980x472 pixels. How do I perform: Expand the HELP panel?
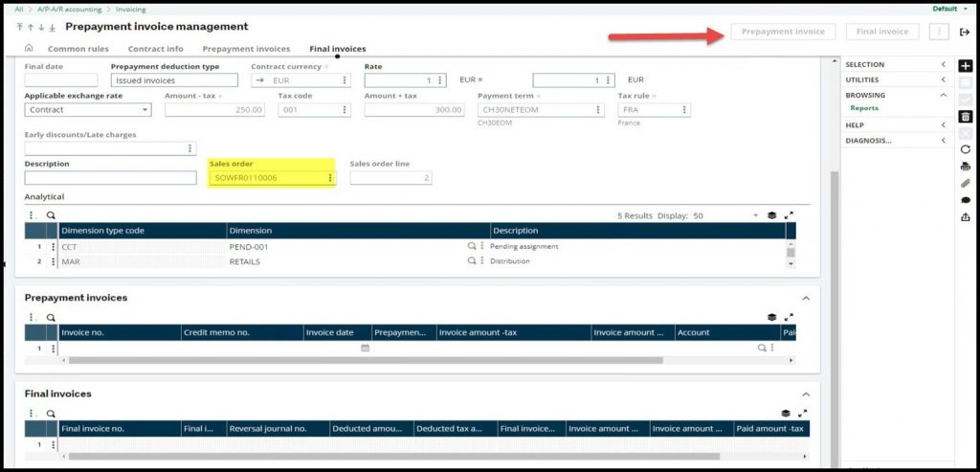tap(943, 125)
